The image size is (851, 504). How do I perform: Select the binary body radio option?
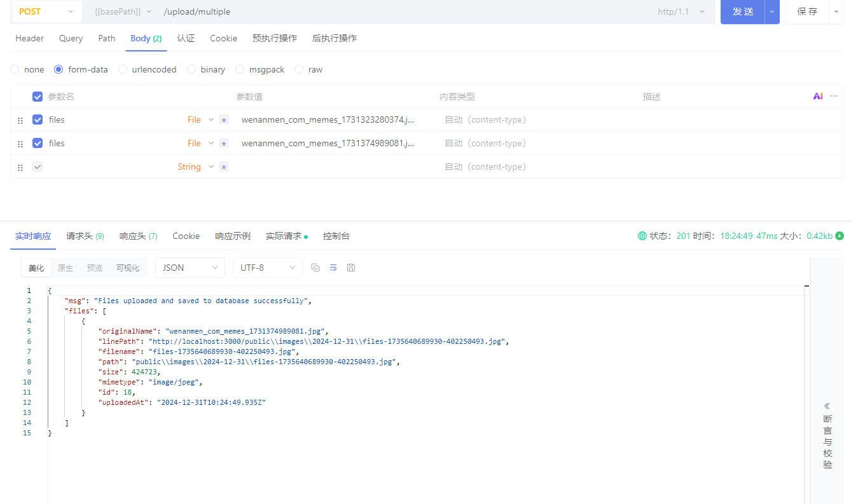tap(191, 69)
